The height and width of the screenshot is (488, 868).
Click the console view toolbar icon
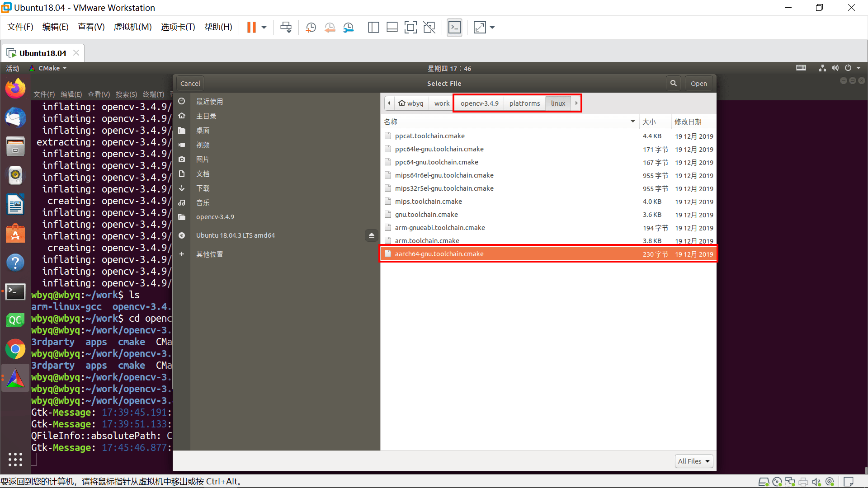[x=454, y=28]
